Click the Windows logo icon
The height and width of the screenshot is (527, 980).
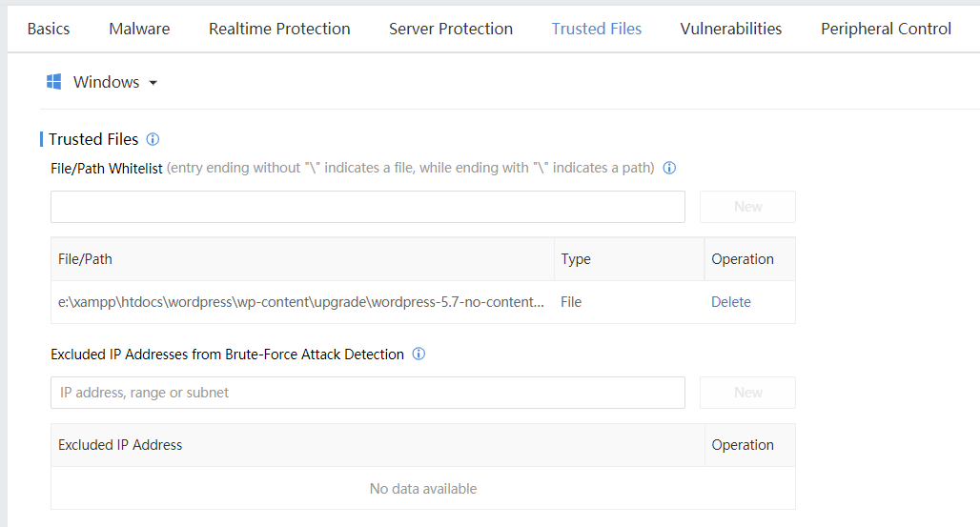click(53, 82)
